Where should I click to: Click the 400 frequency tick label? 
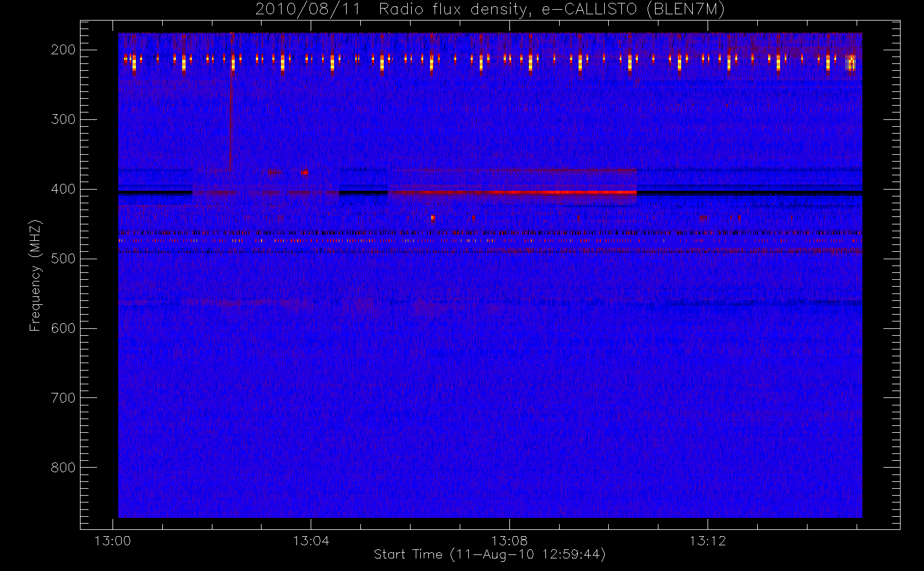(63, 189)
